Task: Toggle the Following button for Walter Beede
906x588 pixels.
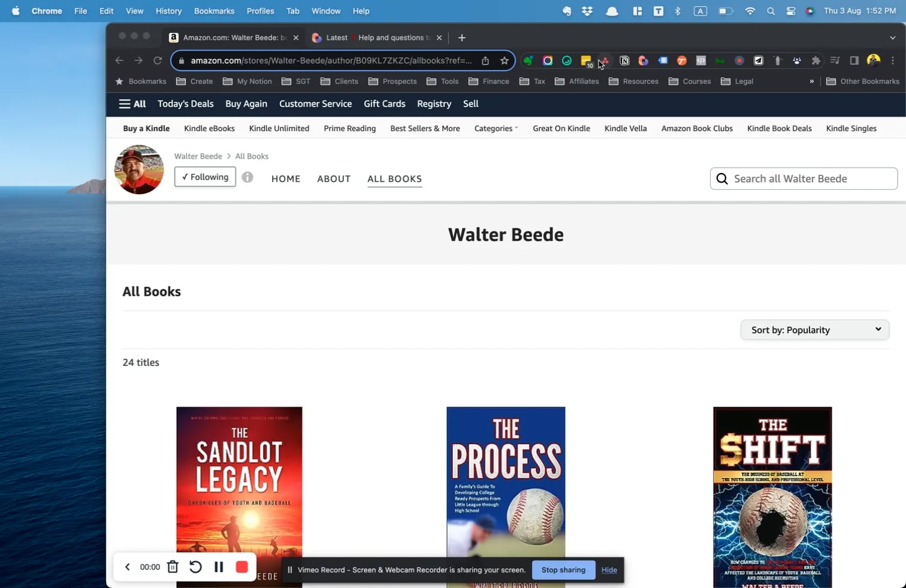Action: 205,177
